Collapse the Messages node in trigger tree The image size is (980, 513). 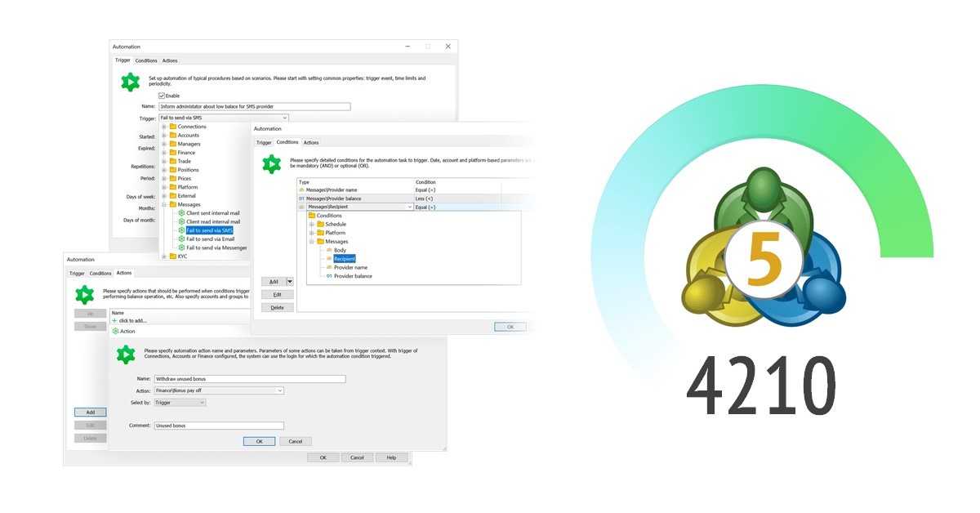(164, 205)
